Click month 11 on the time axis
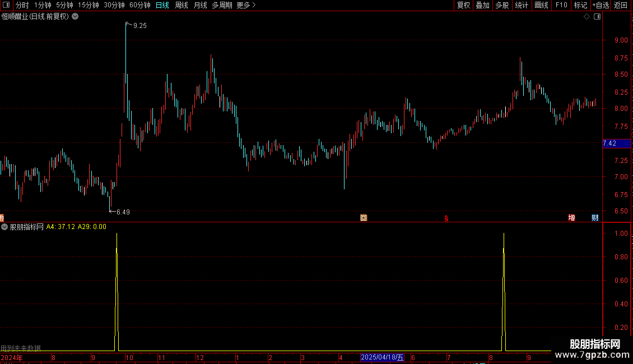Viewport: 633px width, 364px height. tap(161, 358)
